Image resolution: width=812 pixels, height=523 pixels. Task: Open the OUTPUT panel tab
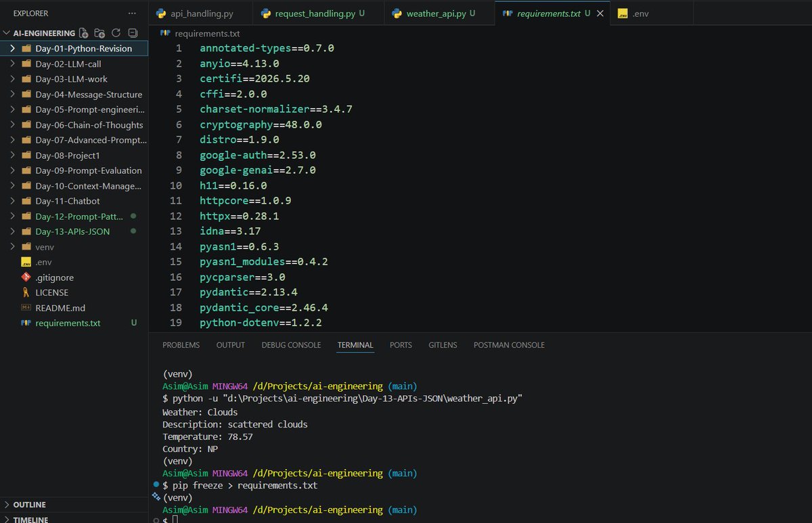pyautogui.click(x=231, y=345)
